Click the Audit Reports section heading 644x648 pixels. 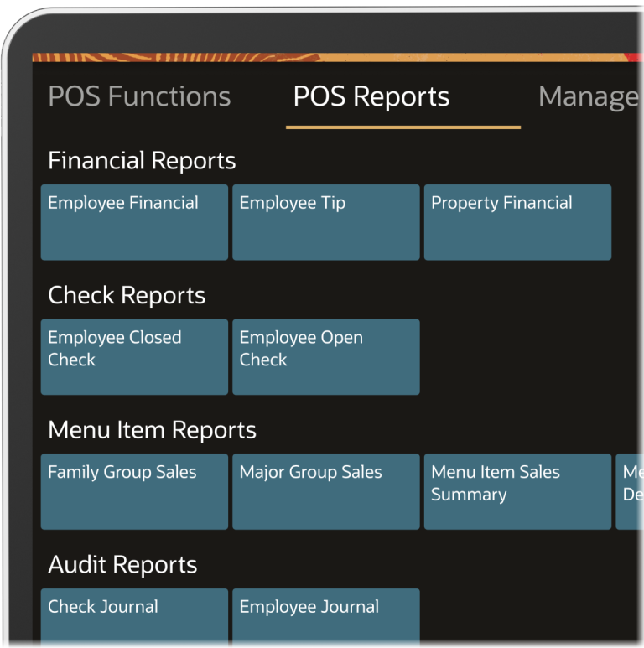point(122,565)
